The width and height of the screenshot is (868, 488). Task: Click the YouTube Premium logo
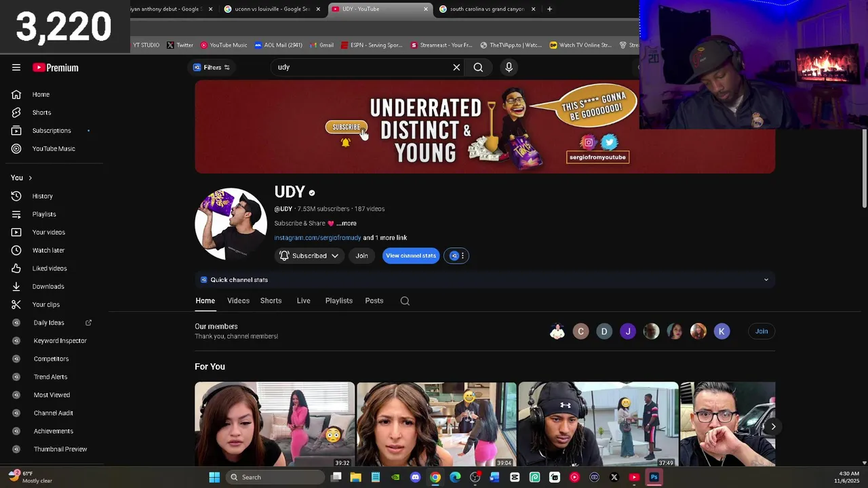click(x=56, y=68)
